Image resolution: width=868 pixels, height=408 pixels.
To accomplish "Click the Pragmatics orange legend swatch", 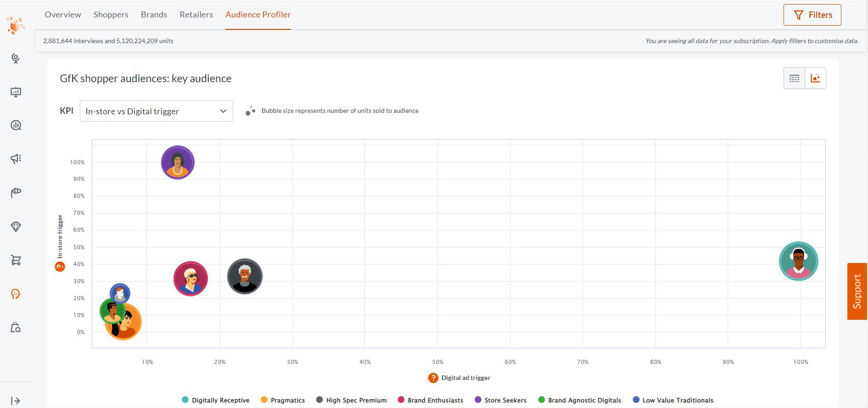I will pyautogui.click(x=264, y=400).
